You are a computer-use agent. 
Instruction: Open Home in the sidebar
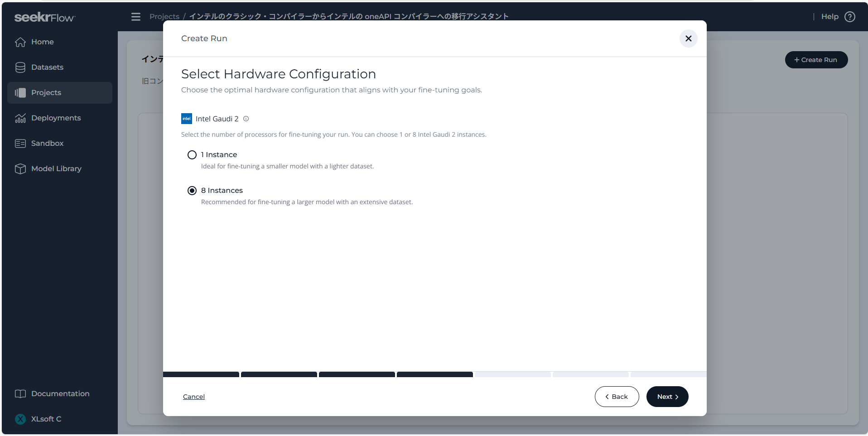(x=60, y=42)
